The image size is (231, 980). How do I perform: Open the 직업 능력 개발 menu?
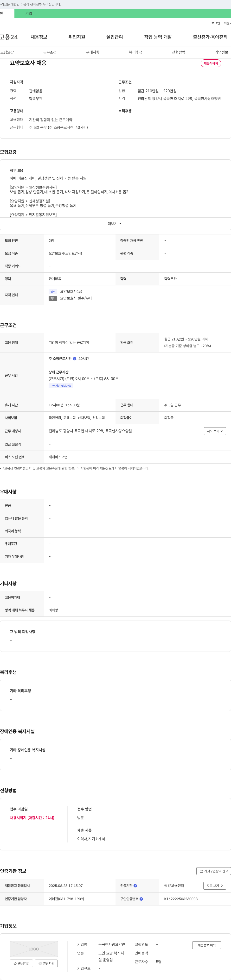coord(158,37)
